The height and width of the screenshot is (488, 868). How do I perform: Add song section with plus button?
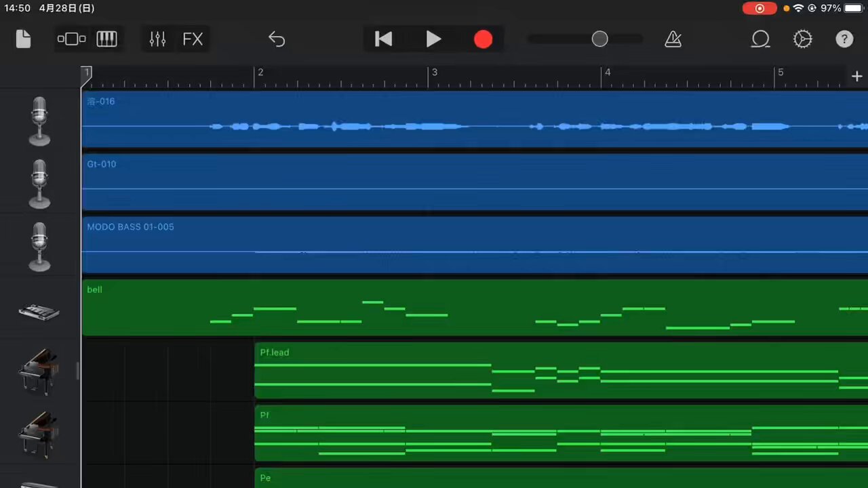click(856, 77)
